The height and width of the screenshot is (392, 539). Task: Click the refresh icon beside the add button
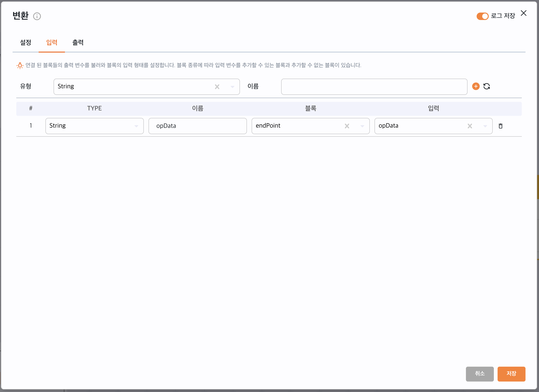(487, 86)
